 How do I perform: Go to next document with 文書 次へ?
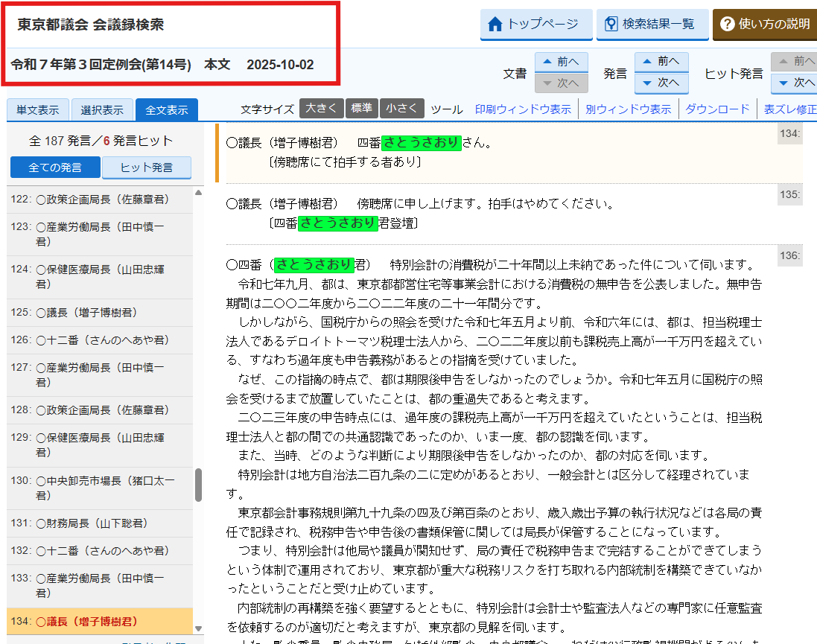pos(561,83)
